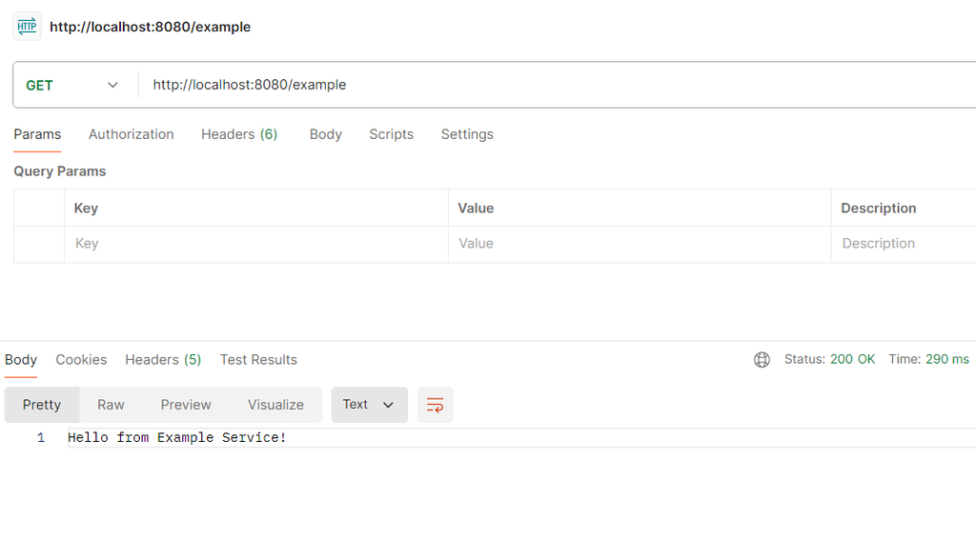This screenshot has height=560, width=976.
Task: Click the query param Key field
Action: click(x=255, y=244)
